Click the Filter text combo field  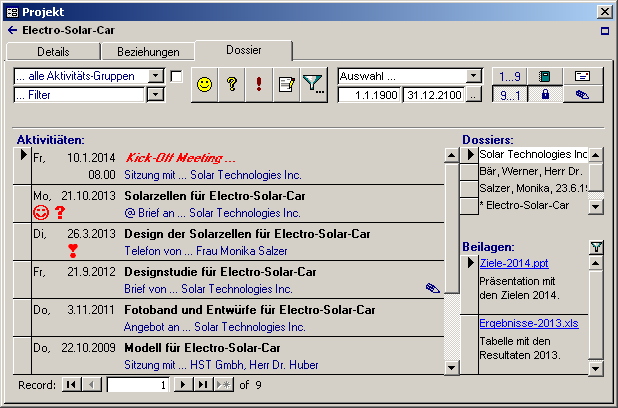(79, 95)
